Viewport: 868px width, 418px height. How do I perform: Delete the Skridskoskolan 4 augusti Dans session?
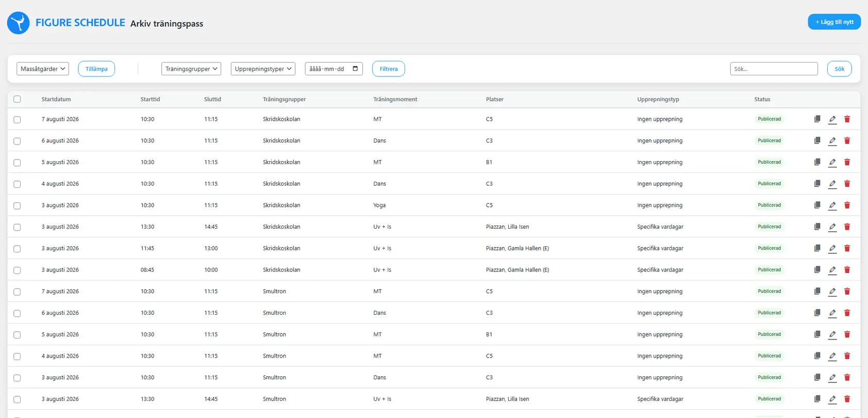tap(847, 184)
